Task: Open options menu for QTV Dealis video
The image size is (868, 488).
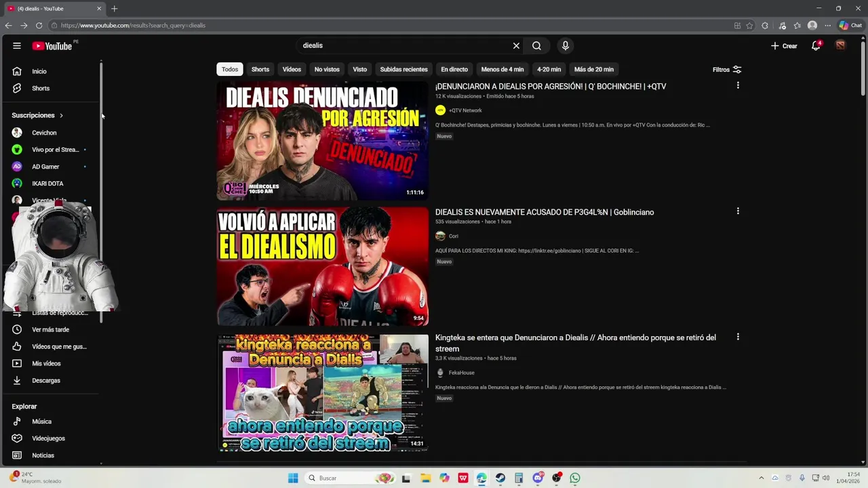Action: [738, 85]
